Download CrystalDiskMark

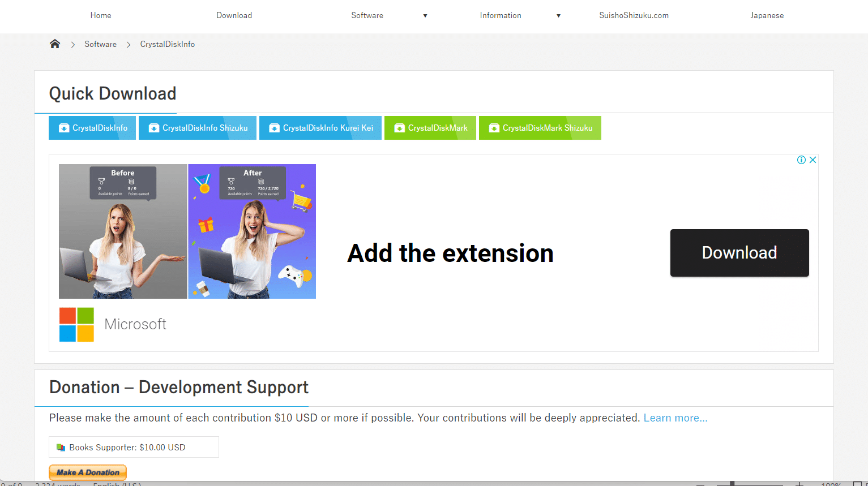pyautogui.click(x=430, y=128)
